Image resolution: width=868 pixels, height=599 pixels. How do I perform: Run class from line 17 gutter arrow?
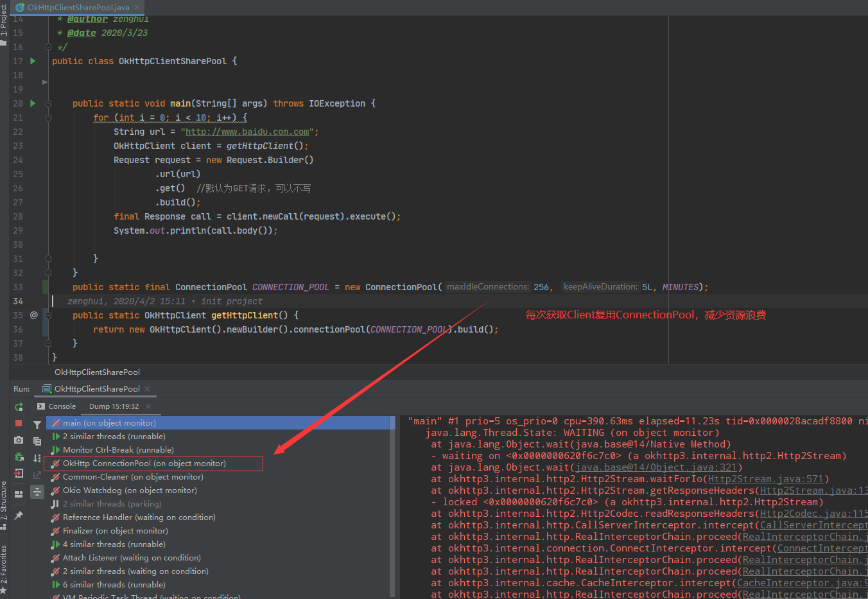(33, 61)
